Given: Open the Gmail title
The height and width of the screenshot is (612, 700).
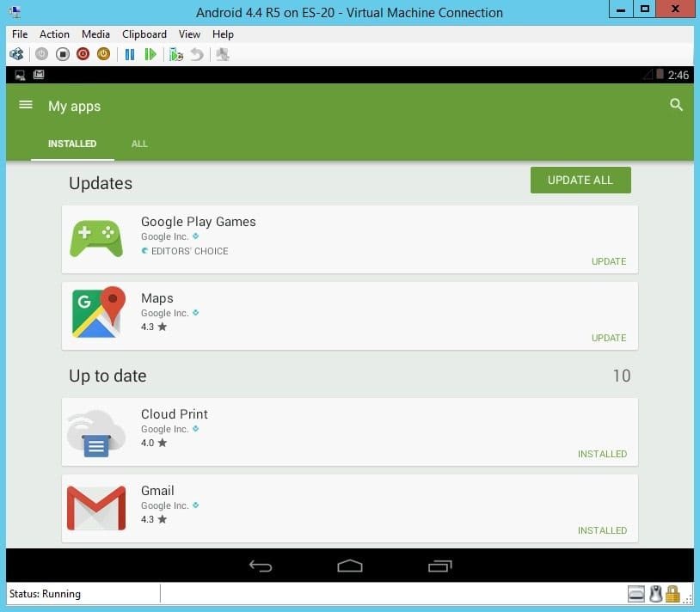Looking at the screenshot, I should [x=157, y=491].
